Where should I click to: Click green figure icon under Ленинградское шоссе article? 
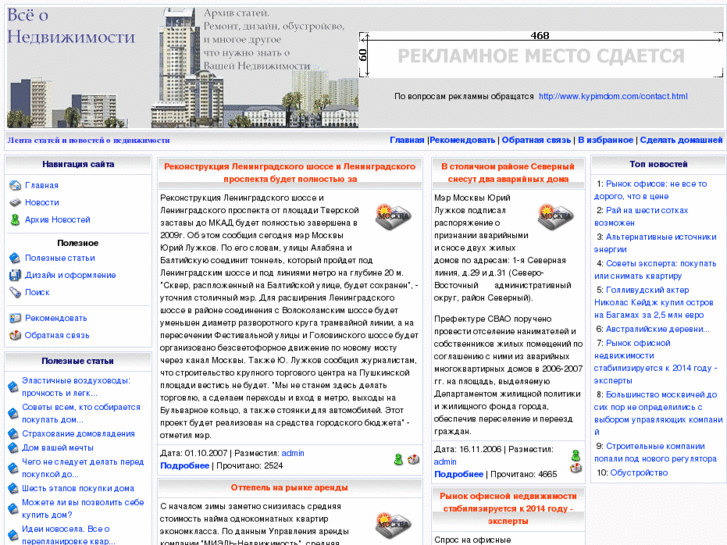click(x=398, y=460)
